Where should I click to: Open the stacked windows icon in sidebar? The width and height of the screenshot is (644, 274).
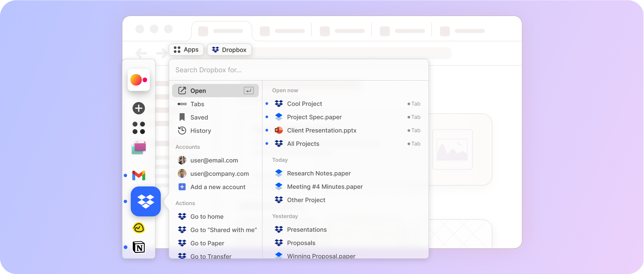[139, 147]
